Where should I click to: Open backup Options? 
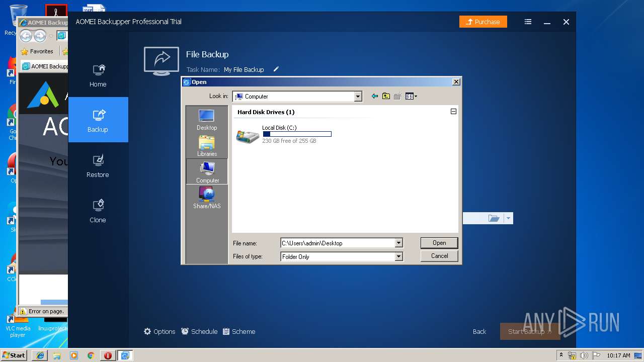tap(159, 331)
